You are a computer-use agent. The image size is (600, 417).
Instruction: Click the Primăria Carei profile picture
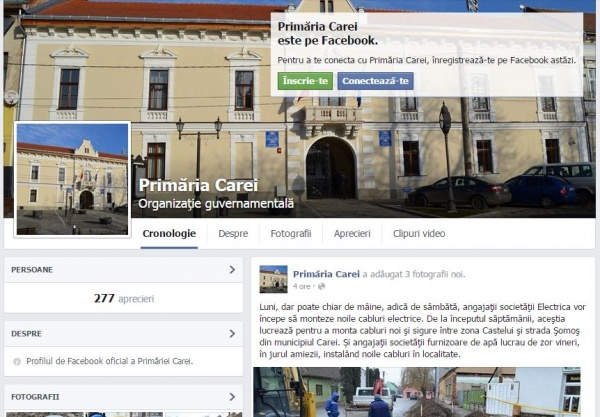pos(72,179)
